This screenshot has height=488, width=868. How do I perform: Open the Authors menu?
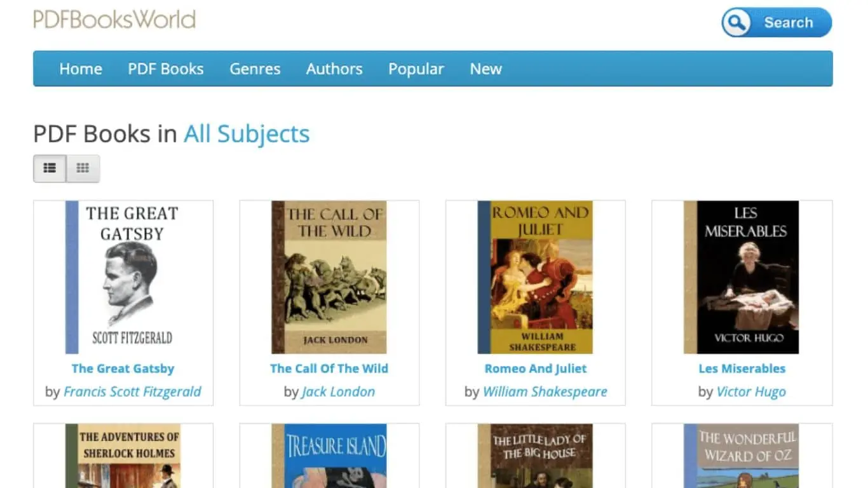334,69
